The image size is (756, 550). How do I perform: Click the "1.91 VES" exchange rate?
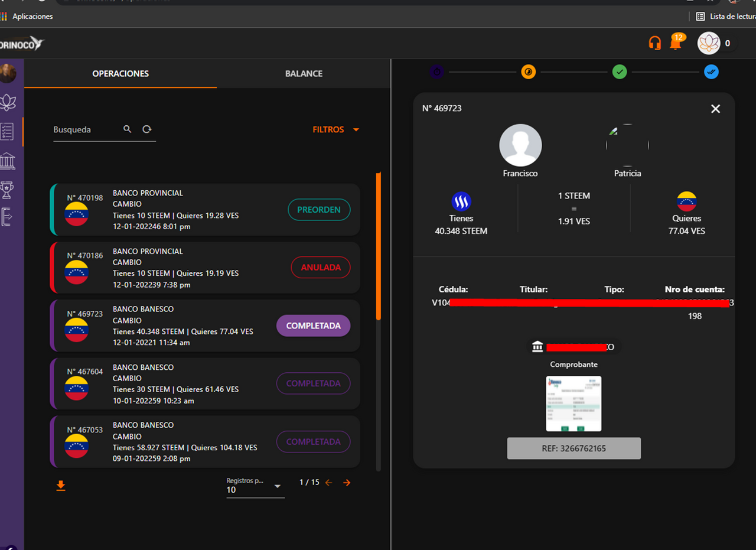click(573, 221)
